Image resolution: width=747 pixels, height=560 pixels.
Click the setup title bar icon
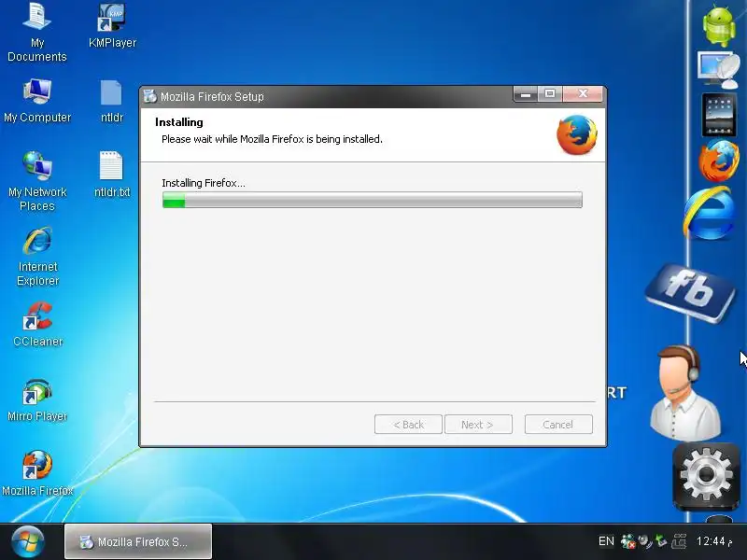[x=150, y=96]
